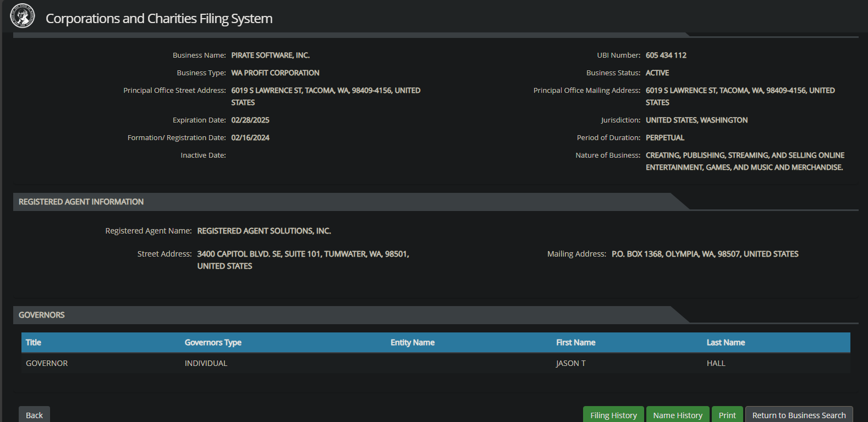Click INDIVIDUAL governors type cell
The height and width of the screenshot is (422, 868).
[x=206, y=363]
